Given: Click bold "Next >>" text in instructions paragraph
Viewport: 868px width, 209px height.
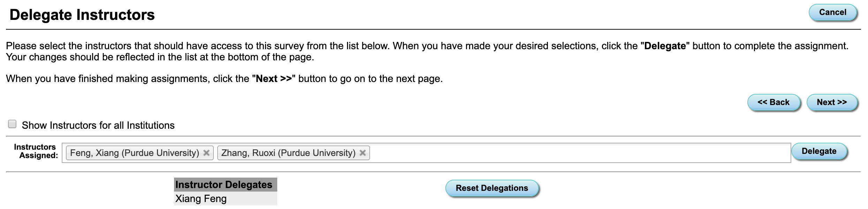Looking at the screenshot, I should pyautogui.click(x=274, y=79).
